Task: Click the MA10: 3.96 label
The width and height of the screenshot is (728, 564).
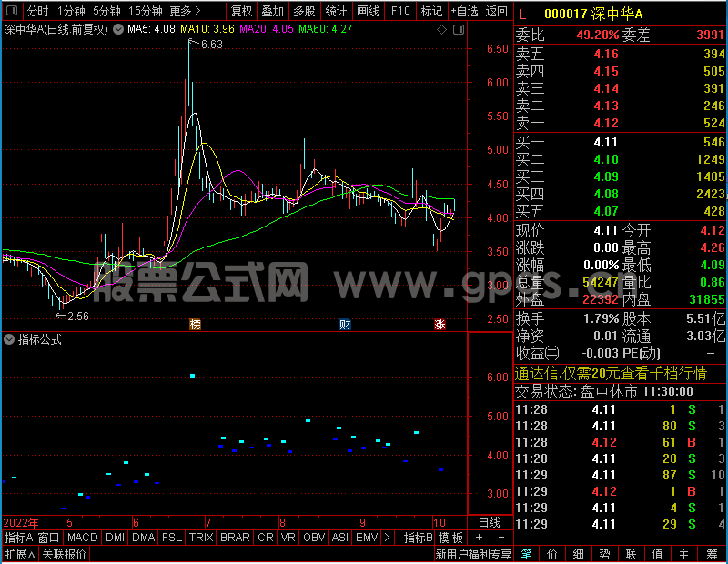Action: (207, 29)
